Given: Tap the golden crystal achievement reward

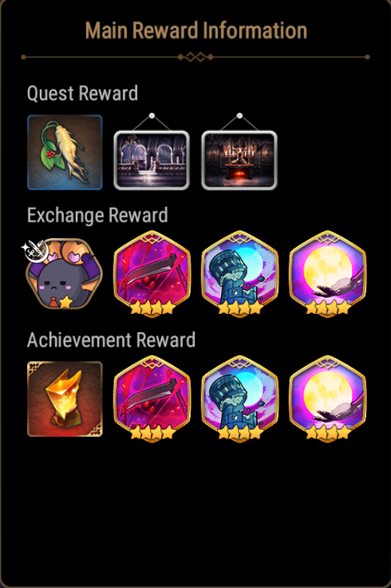Looking at the screenshot, I should click(x=65, y=399).
